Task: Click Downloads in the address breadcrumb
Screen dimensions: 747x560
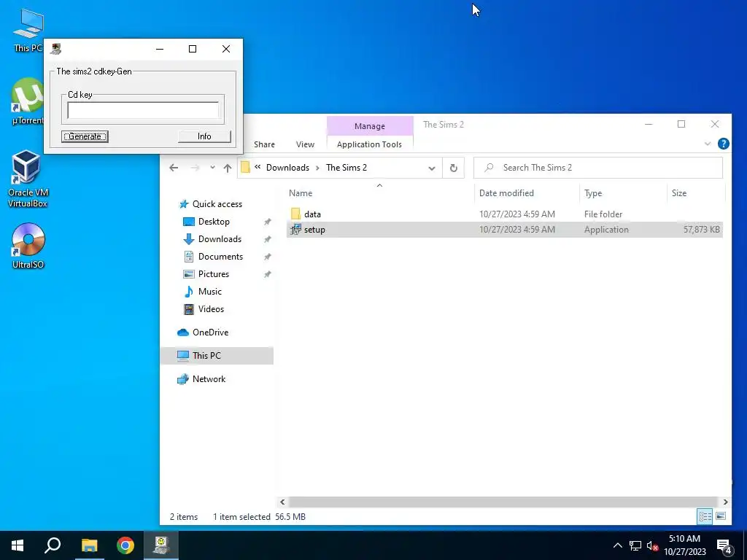Action: pos(287,168)
